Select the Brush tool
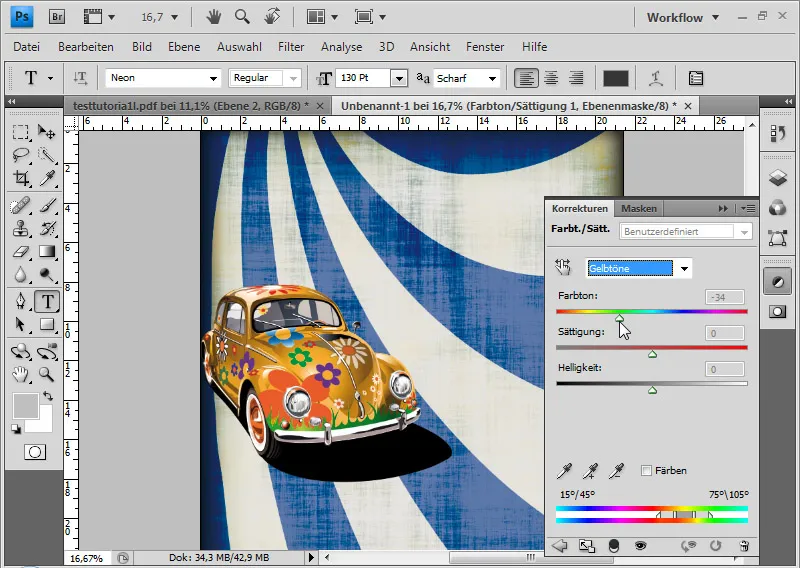The width and height of the screenshot is (800, 568). click(46, 206)
